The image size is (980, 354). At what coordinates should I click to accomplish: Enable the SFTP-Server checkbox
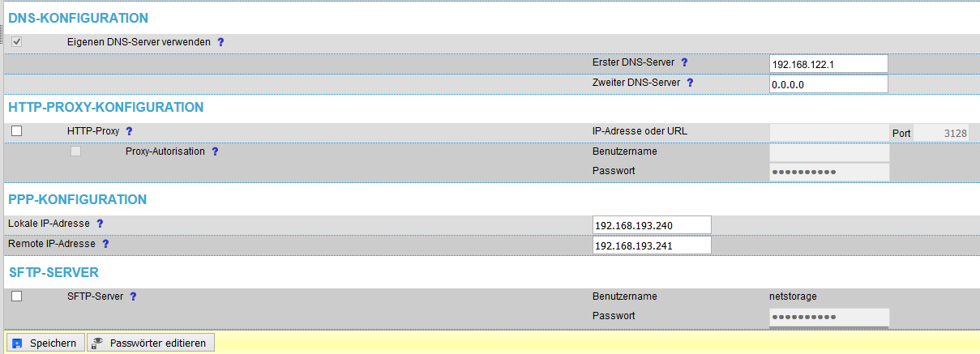(x=16, y=296)
